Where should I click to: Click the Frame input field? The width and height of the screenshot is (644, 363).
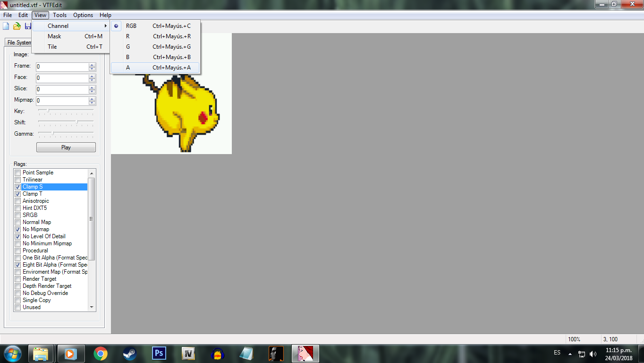tap(62, 67)
